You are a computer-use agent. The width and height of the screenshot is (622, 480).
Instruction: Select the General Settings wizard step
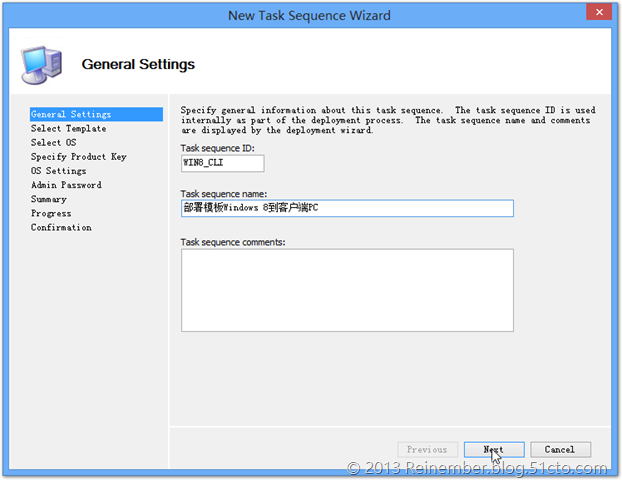pyautogui.click(x=96, y=114)
